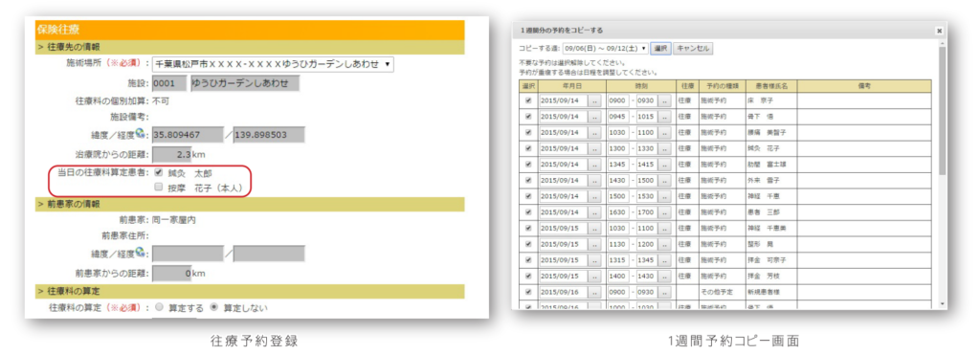Viewport: 980px width, 355px height.
Task: Click date field of the 1400-1430 row
Action: coord(563,276)
